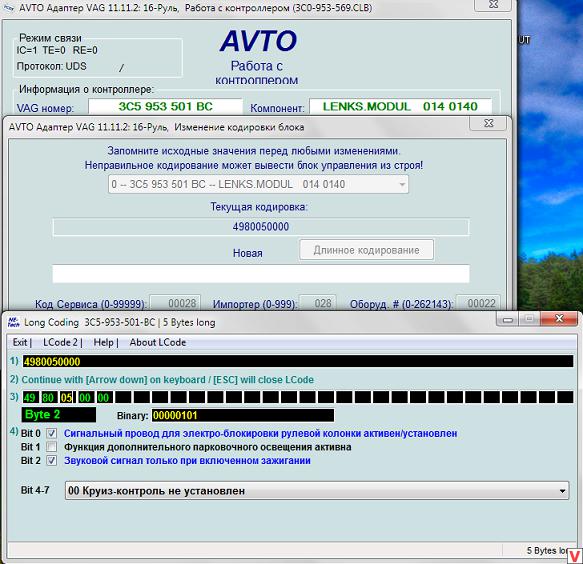Select byte 1 cell with value 80
The height and width of the screenshot is (564, 583).
[48, 397]
